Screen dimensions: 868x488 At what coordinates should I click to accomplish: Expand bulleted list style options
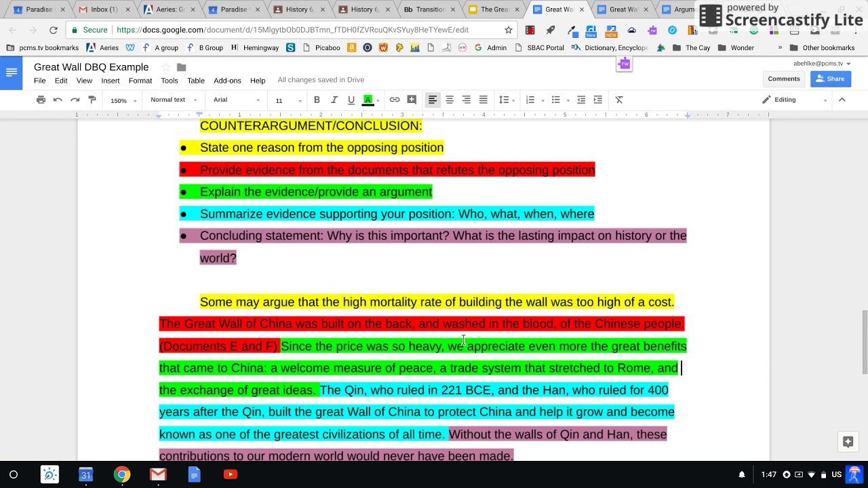568,100
